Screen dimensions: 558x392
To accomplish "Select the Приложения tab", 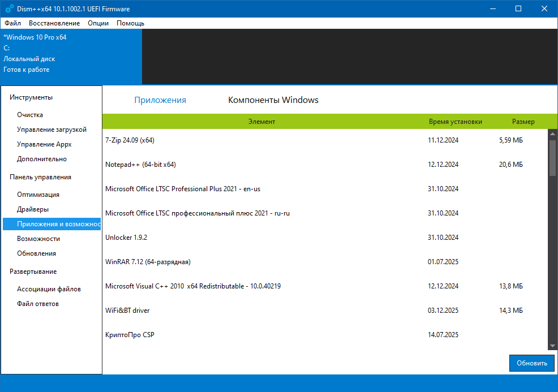I will point(160,100).
